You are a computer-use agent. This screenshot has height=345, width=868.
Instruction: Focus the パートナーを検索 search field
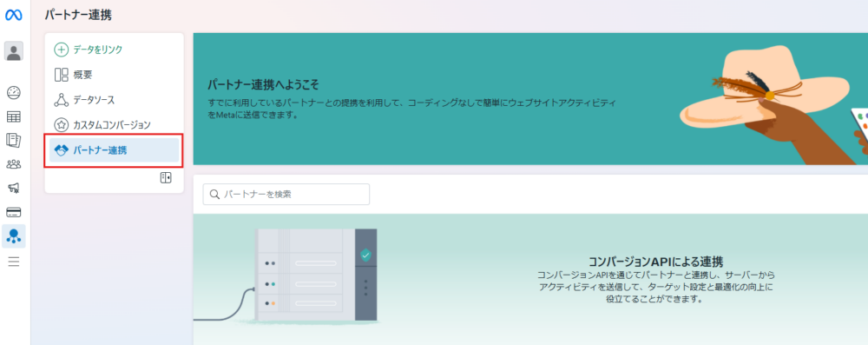(x=286, y=194)
